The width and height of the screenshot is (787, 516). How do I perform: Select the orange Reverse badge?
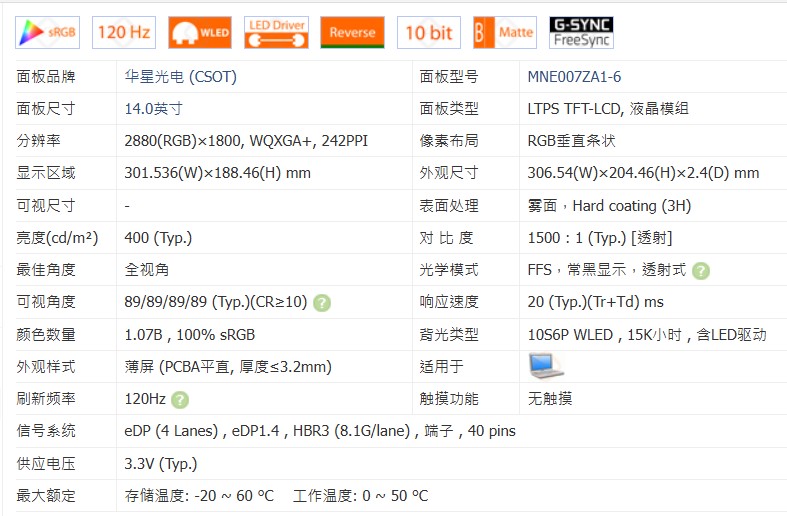pyautogui.click(x=352, y=32)
